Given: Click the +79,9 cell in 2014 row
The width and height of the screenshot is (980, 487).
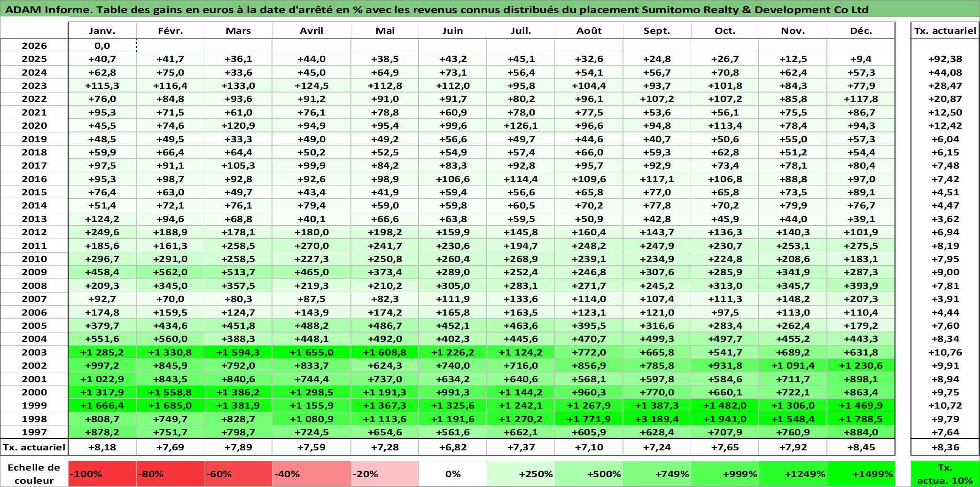Looking at the screenshot, I should click(793, 205).
